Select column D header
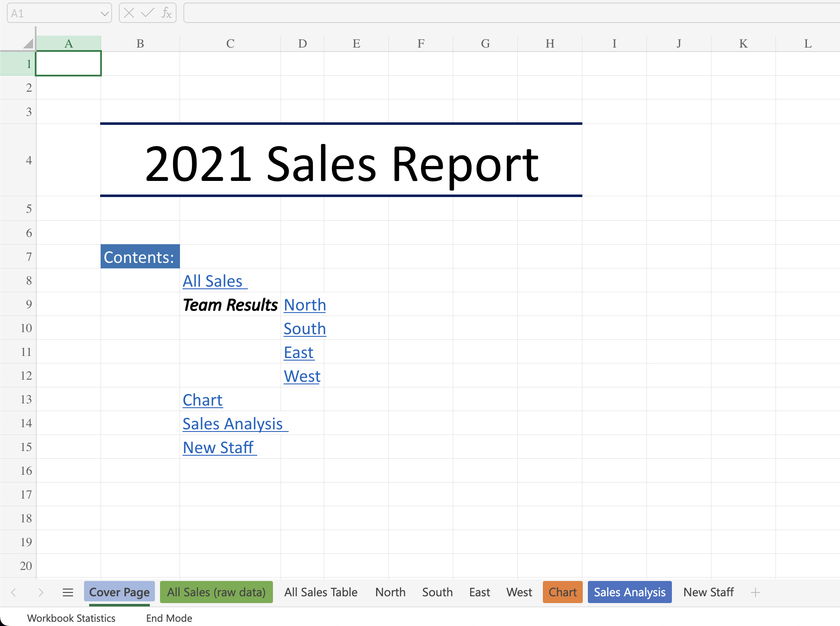 point(302,43)
